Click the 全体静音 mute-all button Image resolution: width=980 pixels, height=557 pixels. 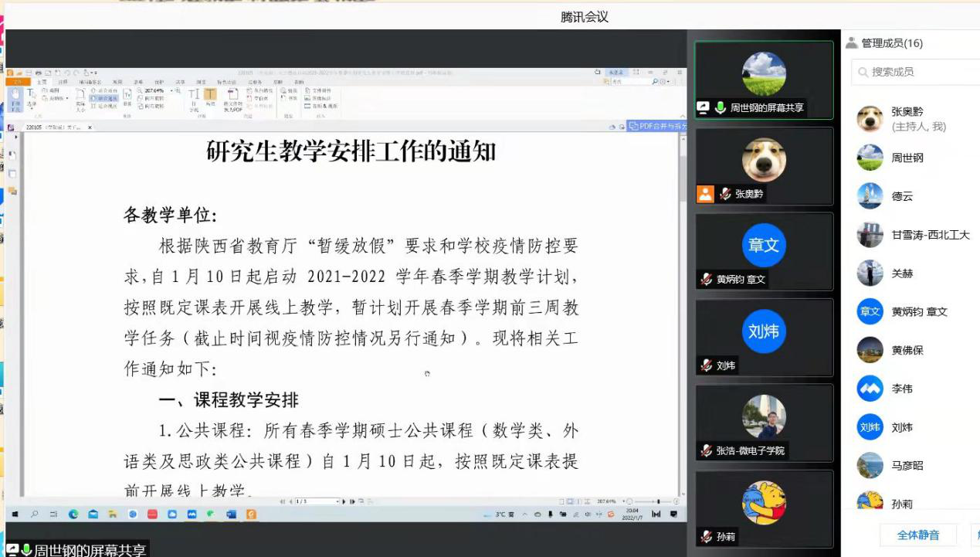pyautogui.click(x=918, y=535)
